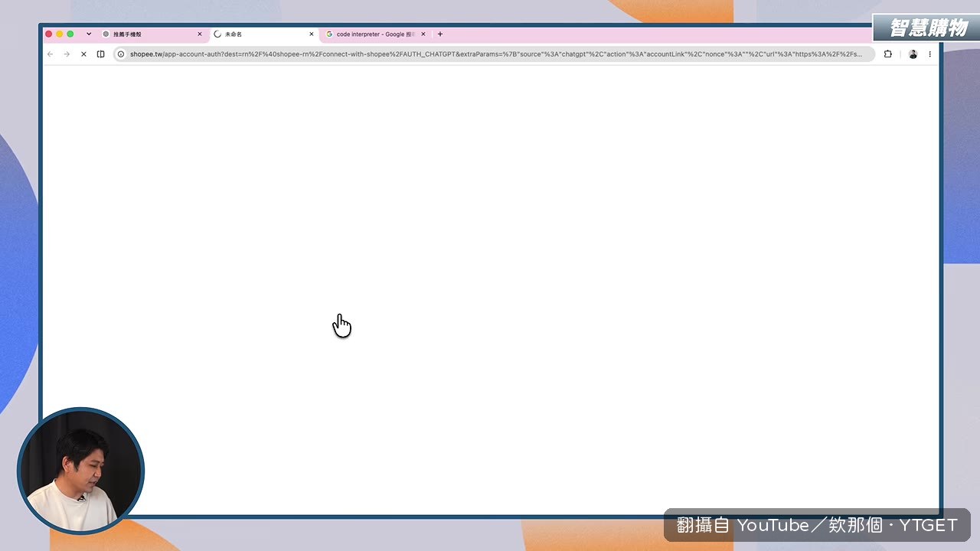
Task: Open the Extensions puzzle icon
Action: [x=888, y=54]
